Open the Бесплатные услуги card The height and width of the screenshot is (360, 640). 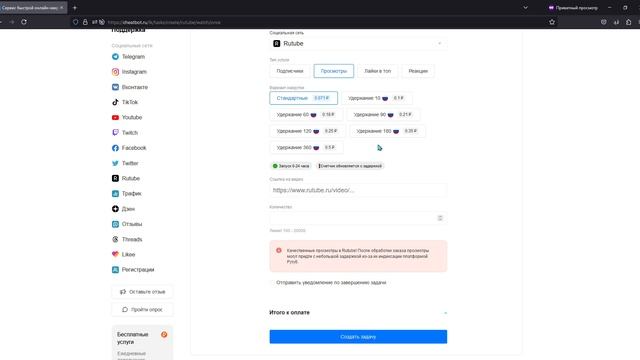(x=142, y=343)
